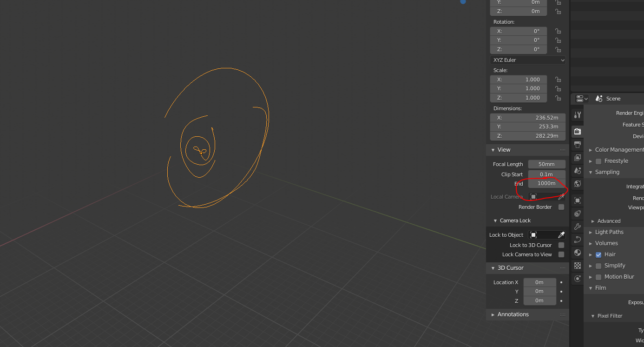Collapse the 3D Cursor panel
The height and width of the screenshot is (347, 644).
tap(493, 268)
